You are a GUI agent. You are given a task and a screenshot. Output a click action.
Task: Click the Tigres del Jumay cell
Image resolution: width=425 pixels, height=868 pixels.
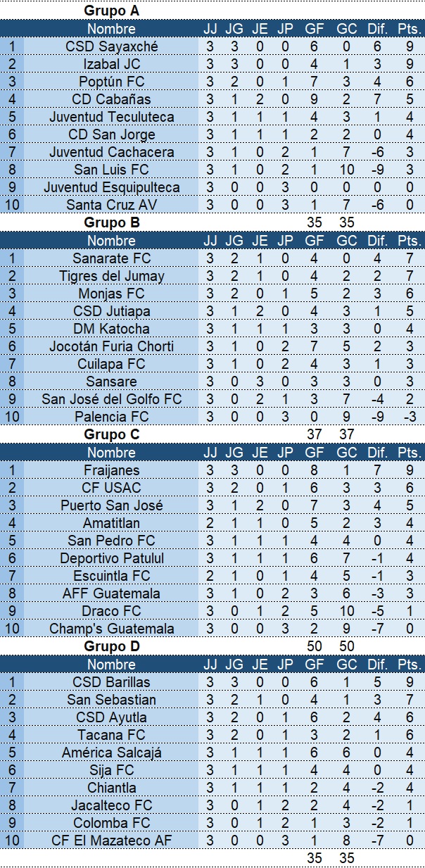(112, 276)
